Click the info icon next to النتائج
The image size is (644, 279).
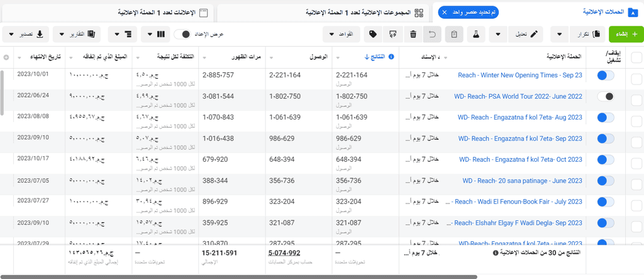pos(391,57)
